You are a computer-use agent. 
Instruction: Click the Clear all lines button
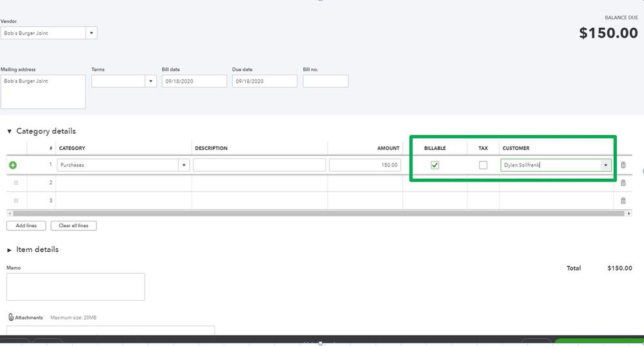pyautogui.click(x=73, y=225)
